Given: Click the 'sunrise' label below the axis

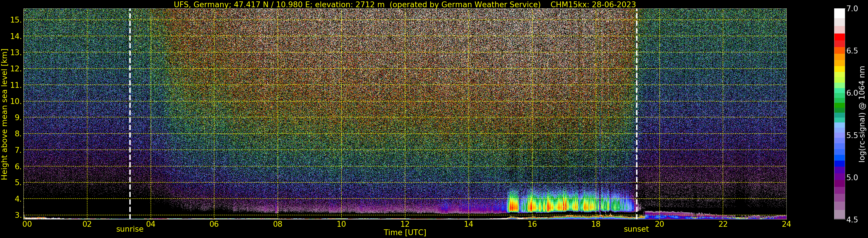Looking at the screenshot, I should pyautogui.click(x=130, y=229).
